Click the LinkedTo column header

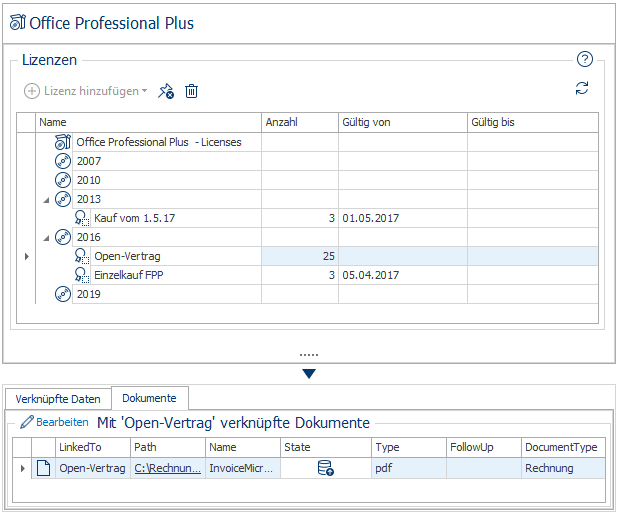click(93, 448)
